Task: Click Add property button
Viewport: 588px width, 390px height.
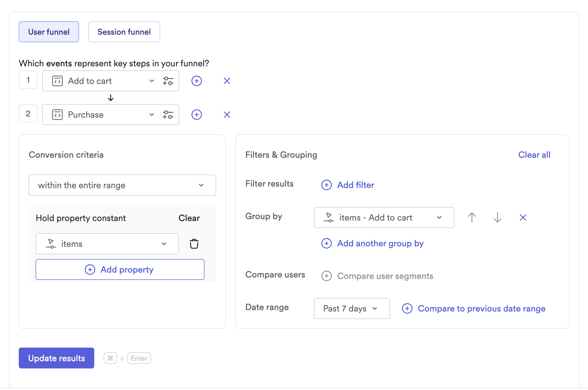Action: [120, 270]
